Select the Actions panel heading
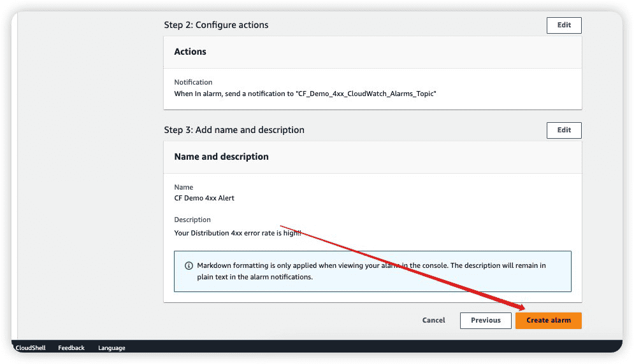Viewport: 634px width, 364px height. click(190, 52)
